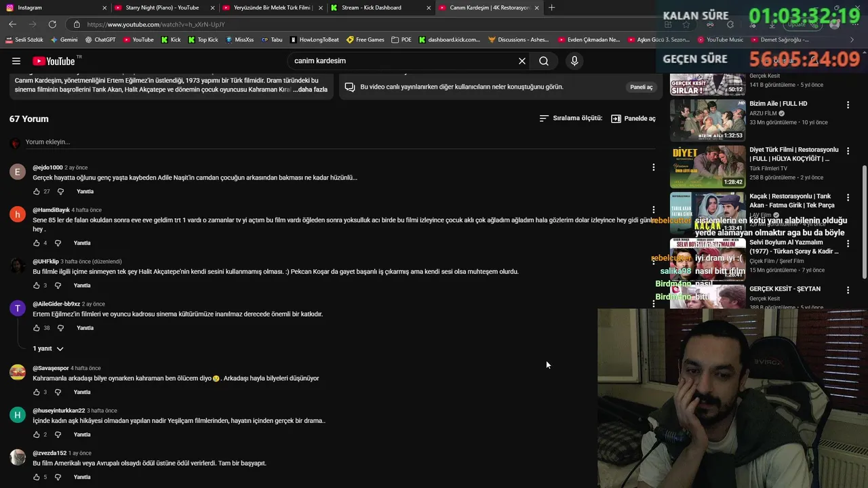Like the @ejdo1000 comment

[37, 192]
